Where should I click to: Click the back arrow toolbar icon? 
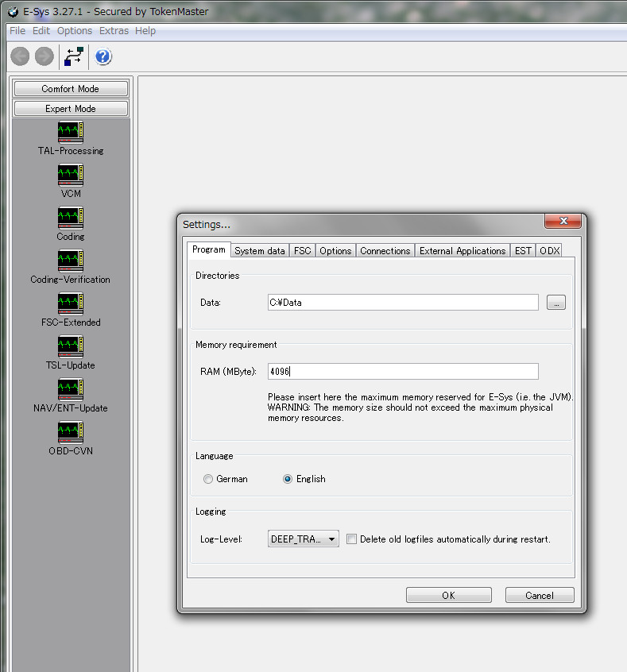tap(20, 56)
